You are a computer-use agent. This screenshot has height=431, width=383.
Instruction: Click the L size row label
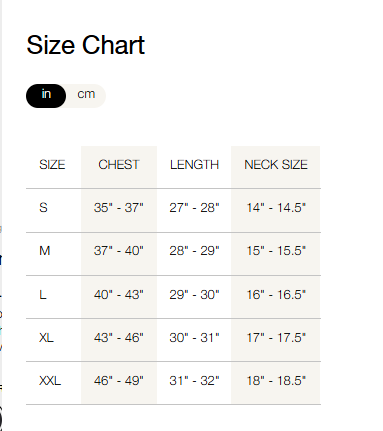point(43,295)
